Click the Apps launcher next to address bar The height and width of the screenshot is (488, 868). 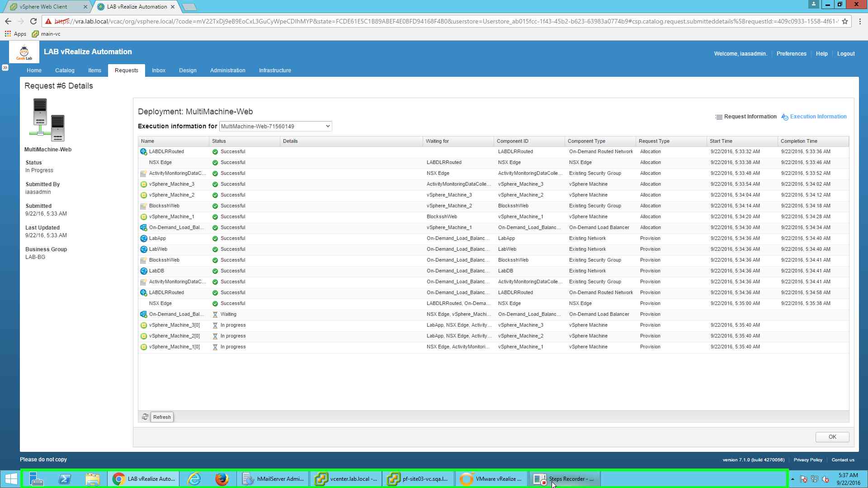[7, 33]
